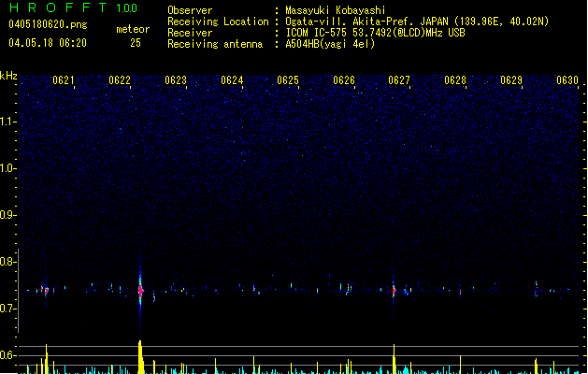Click the observer name Masayuki Kobayashi
Viewport: 588px width, 374px height.
336,10
